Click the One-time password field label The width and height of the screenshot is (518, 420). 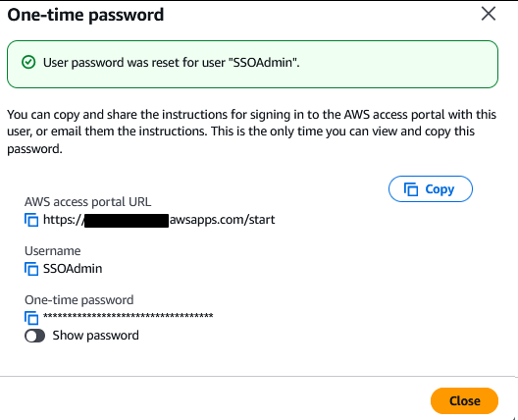point(79,300)
